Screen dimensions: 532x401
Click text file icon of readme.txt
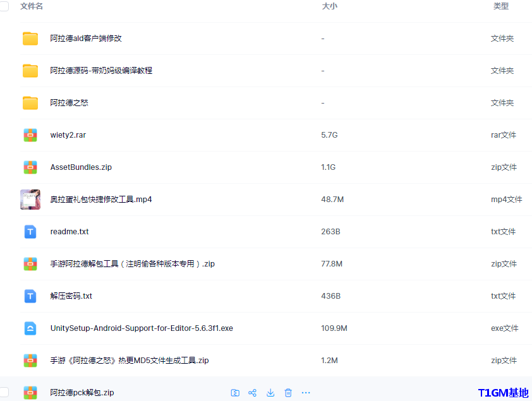pos(30,232)
